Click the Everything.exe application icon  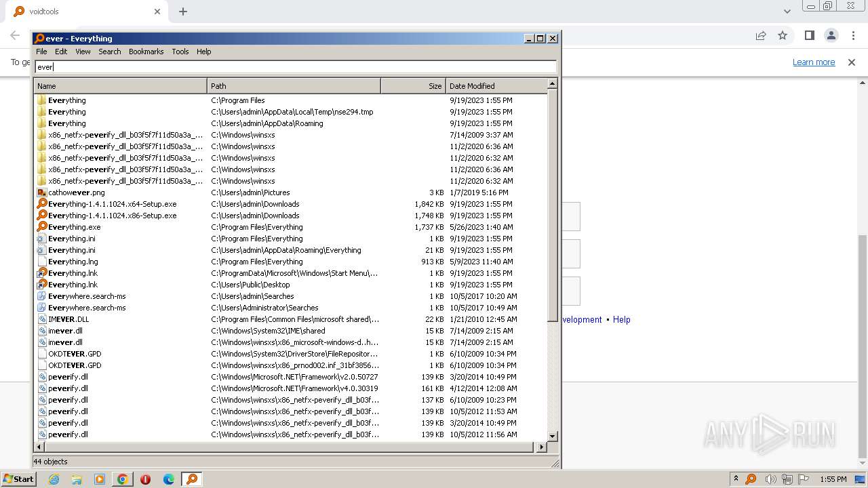click(x=41, y=227)
